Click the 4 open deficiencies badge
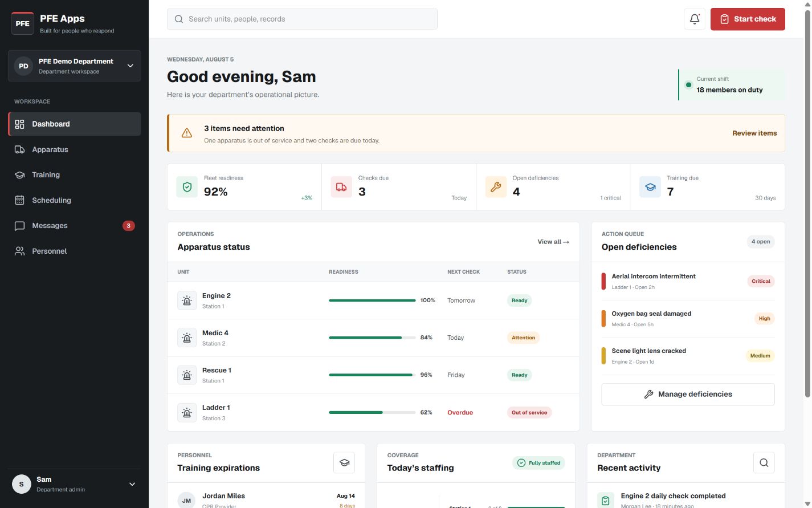Screen dimensions: 812x508 [761, 242]
